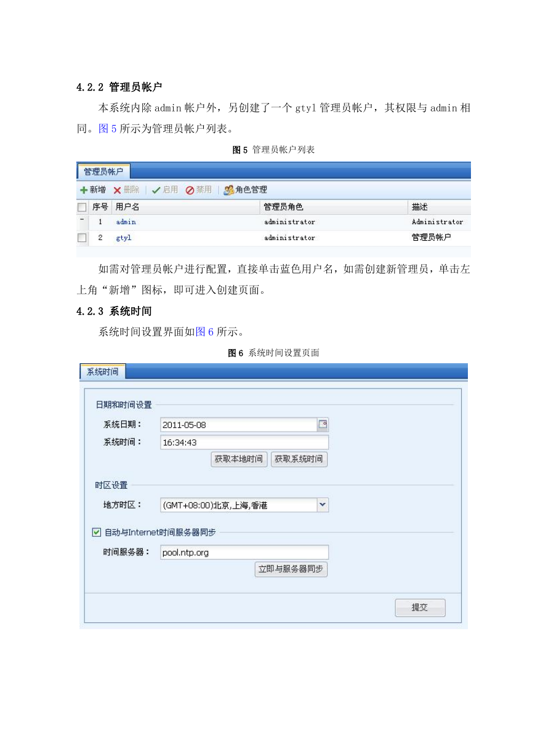Image resolution: width=535 pixels, height=756 pixels.
Task: Click the green check 启用 icon
Action: [156, 190]
